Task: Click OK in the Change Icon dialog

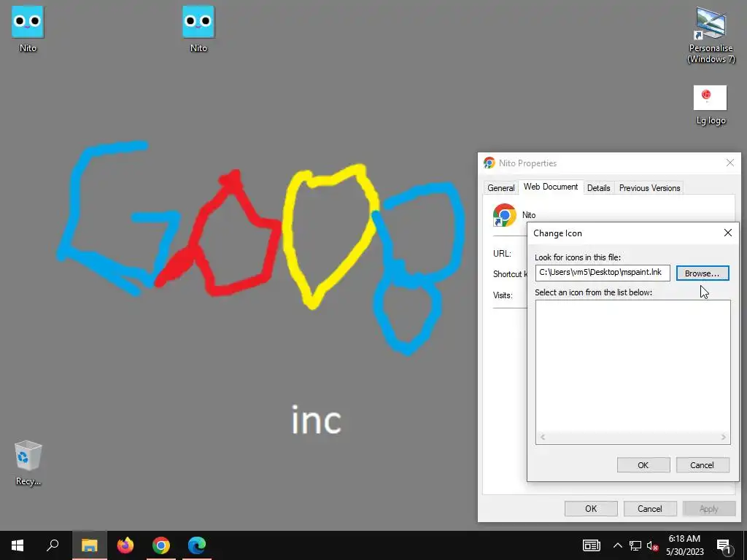Action: pyautogui.click(x=643, y=465)
